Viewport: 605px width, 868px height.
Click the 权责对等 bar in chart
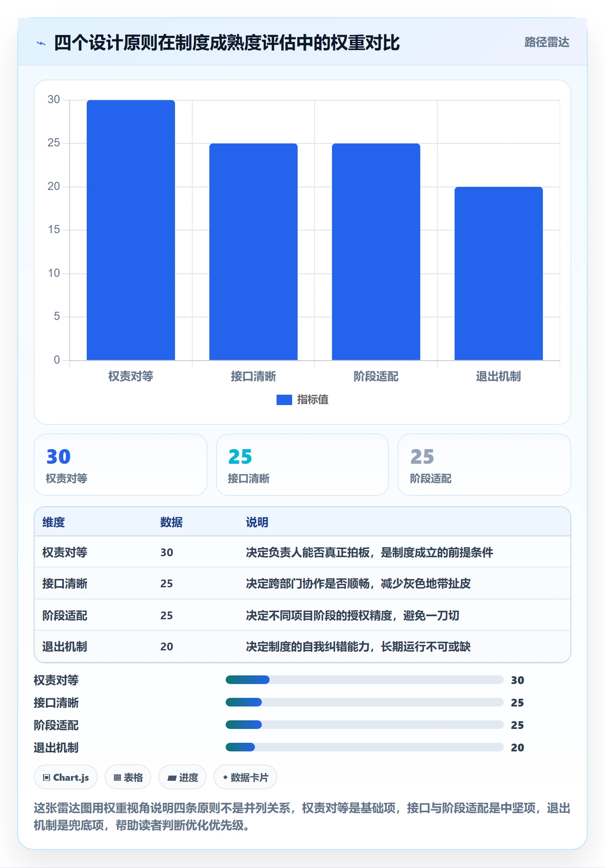pos(131,230)
